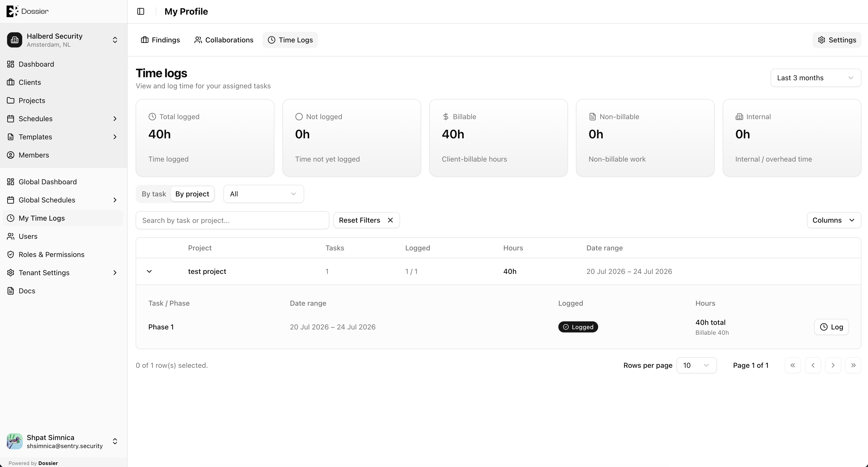Go to Projects section
Viewport: 868px width, 467px height.
tap(63, 100)
